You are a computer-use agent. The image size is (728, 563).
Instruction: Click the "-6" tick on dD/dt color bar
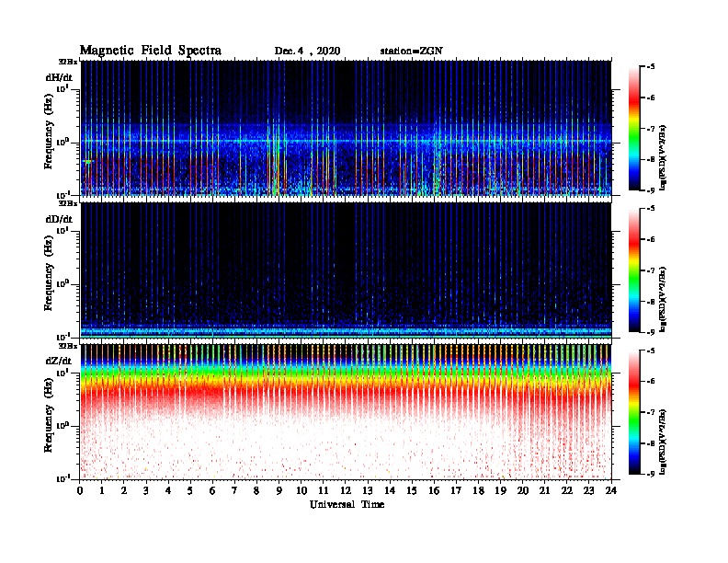(x=651, y=239)
